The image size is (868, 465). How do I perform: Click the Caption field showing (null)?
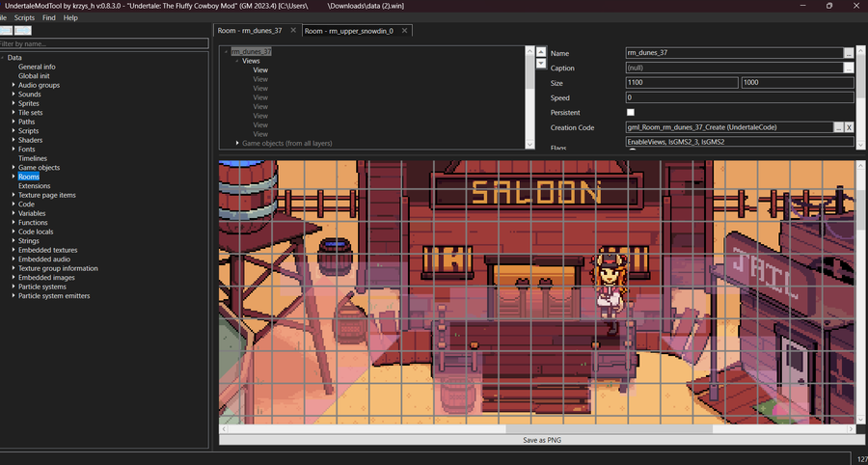[735, 68]
